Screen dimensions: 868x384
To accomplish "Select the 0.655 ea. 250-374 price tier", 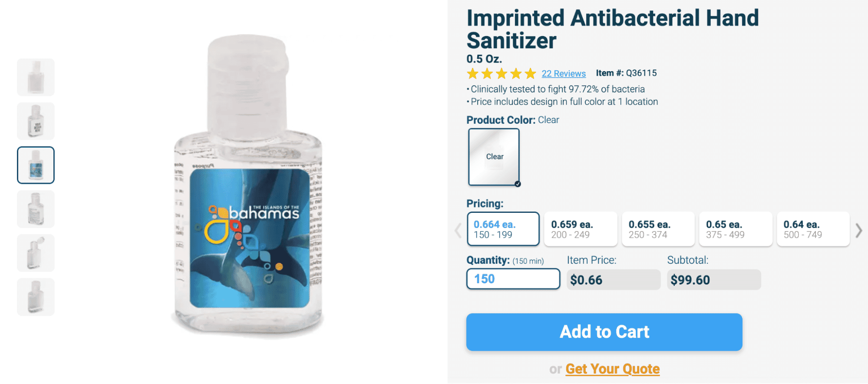I will pyautogui.click(x=658, y=229).
